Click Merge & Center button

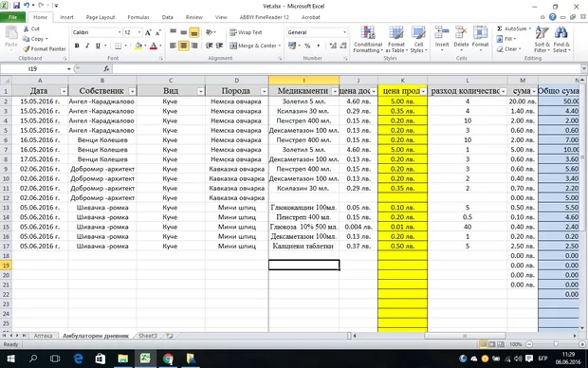tap(254, 46)
